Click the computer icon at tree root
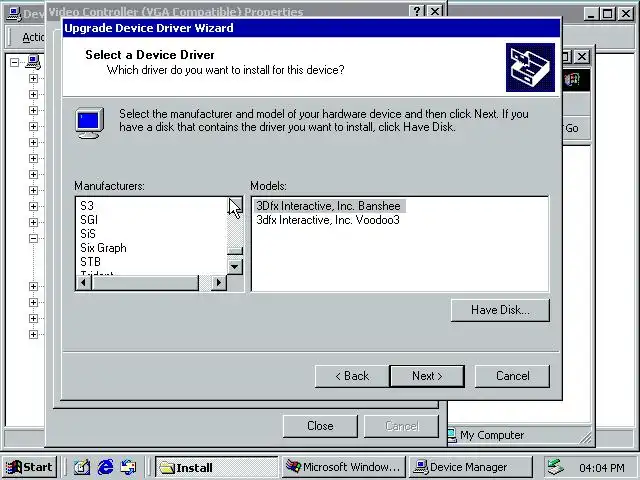 click(x=33, y=62)
